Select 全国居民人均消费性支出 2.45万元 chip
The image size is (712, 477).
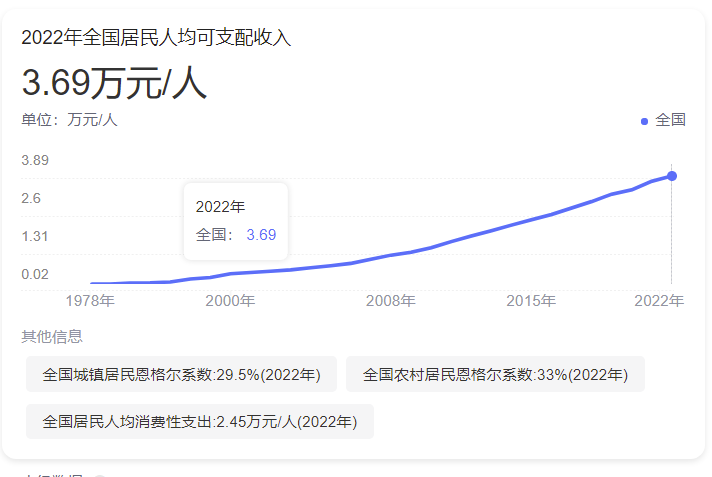click(x=200, y=422)
